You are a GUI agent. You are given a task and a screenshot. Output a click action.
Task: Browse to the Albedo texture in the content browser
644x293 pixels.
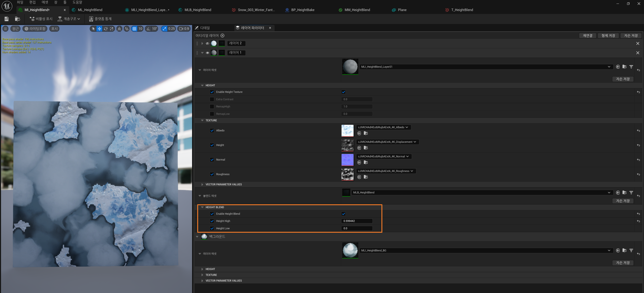[x=366, y=133]
